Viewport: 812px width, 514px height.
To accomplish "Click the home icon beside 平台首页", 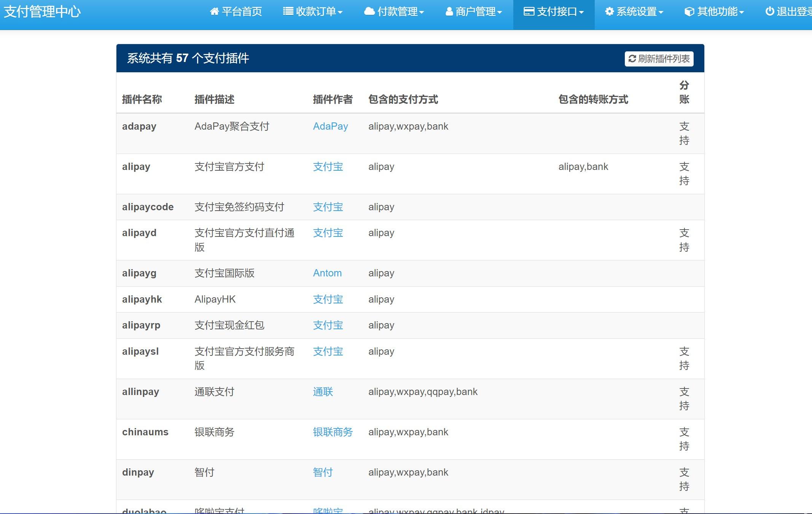I will click(214, 12).
